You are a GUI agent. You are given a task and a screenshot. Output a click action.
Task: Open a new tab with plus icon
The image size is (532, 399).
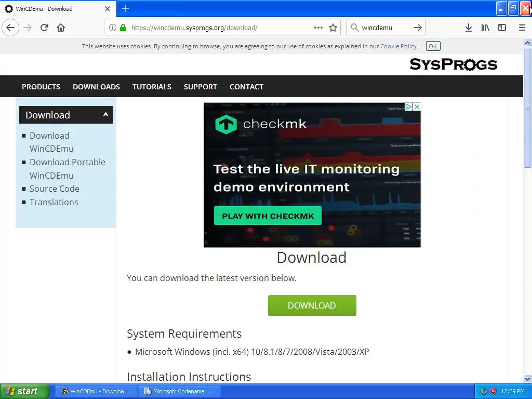(x=125, y=8)
